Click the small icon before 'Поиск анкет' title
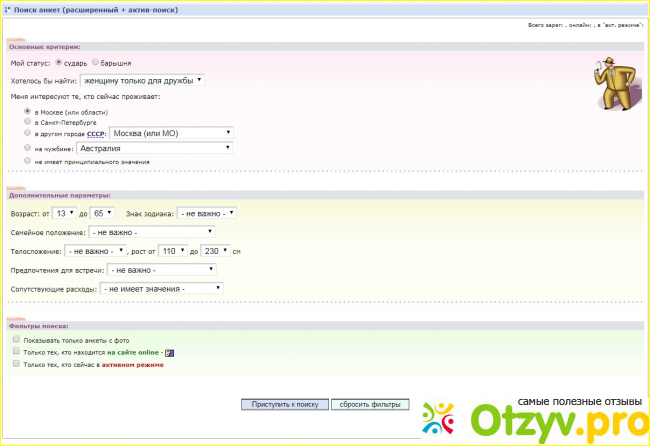This screenshot has height=446, width=650. (7, 6)
